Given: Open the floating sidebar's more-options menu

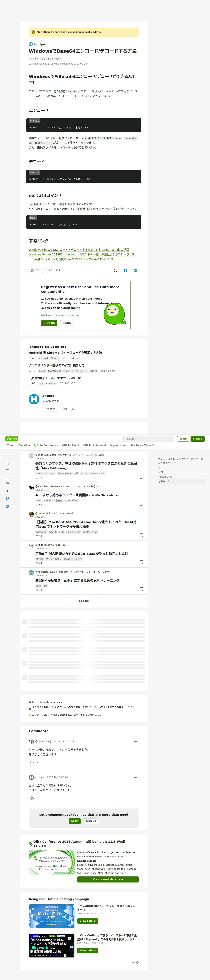Looking at the screenshot, I should [7, 514].
